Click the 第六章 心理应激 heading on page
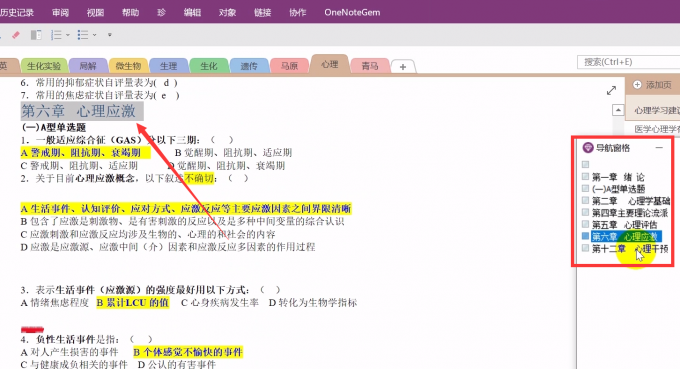The width and height of the screenshot is (680, 369). tap(82, 111)
